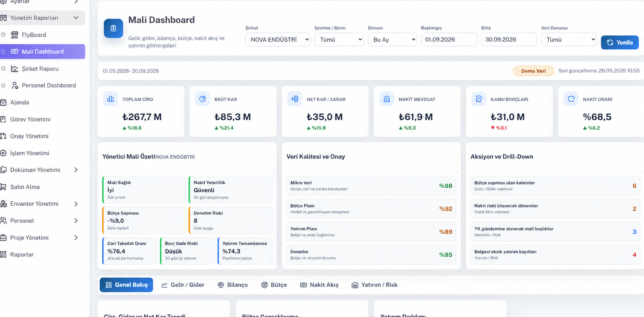The height and width of the screenshot is (317, 644).
Task: Click the Mikro Veri %98 quality row
Action: click(x=371, y=186)
